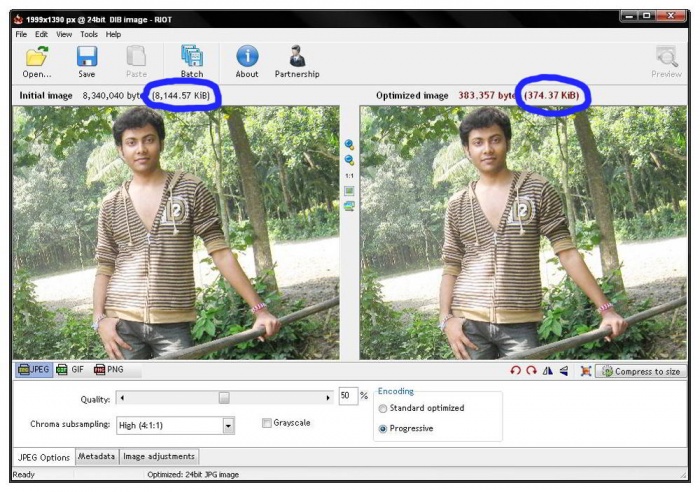
Task: Click the initial image preview
Action: [176, 233]
